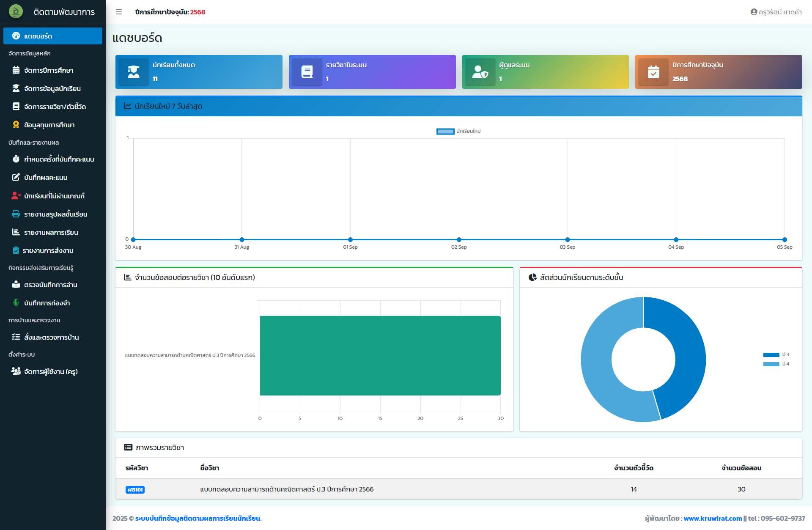The width and height of the screenshot is (812, 530).
Task: Click the 02 Sep data point on line chart
Action: pos(459,239)
